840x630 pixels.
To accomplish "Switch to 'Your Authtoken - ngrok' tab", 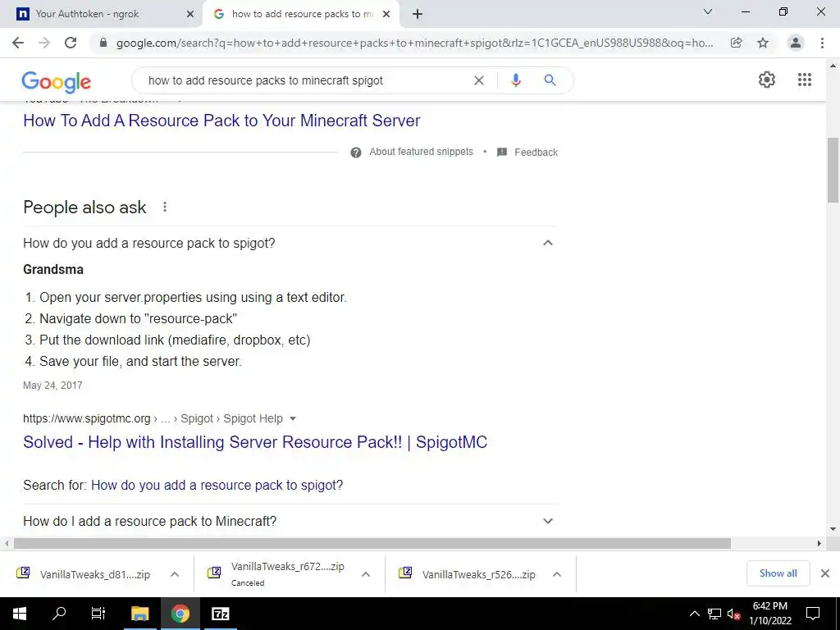I will click(101, 14).
